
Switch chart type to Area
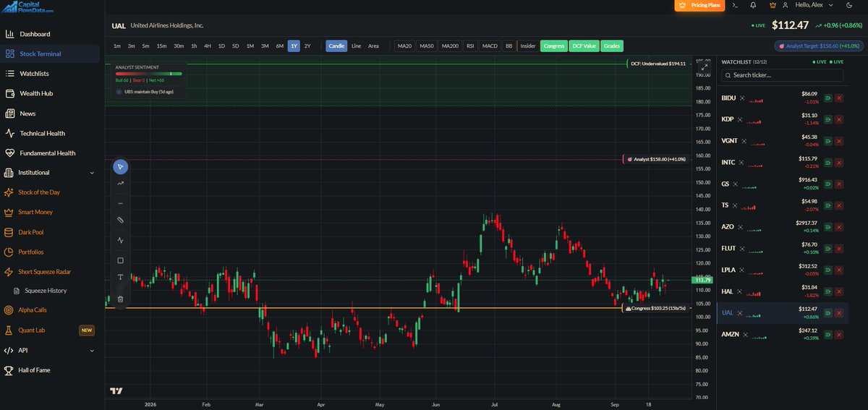373,46
